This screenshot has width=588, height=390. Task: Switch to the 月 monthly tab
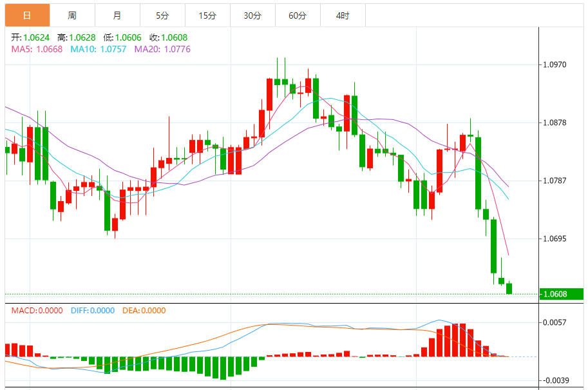click(117, 15)
